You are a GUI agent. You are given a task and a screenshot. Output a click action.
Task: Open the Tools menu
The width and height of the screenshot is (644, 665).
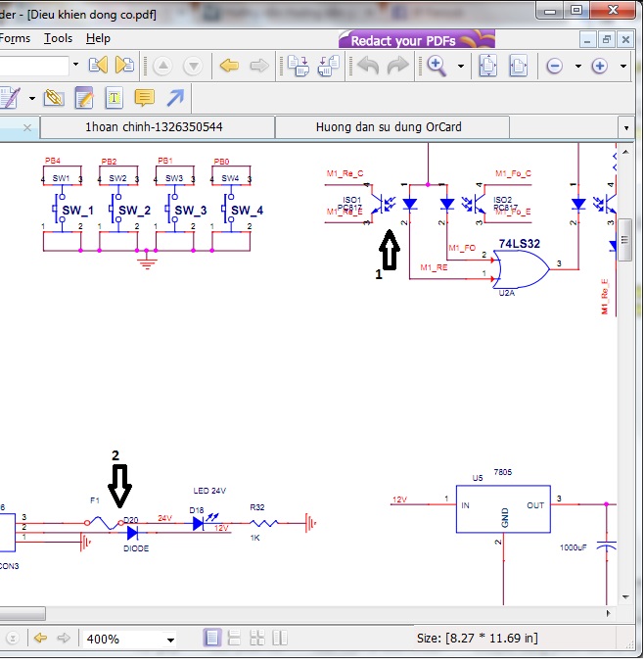[x=58, y=38]
